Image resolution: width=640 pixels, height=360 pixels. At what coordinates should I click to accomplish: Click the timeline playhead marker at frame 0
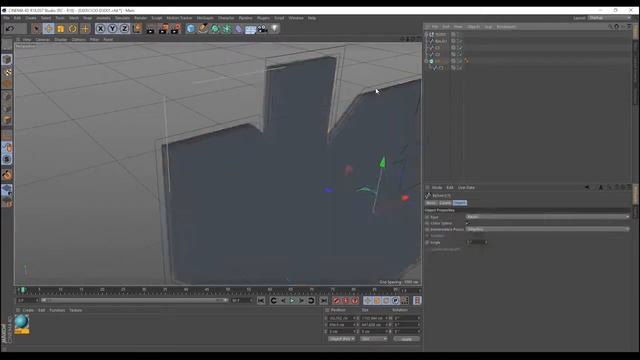click(x=23, y=290)
